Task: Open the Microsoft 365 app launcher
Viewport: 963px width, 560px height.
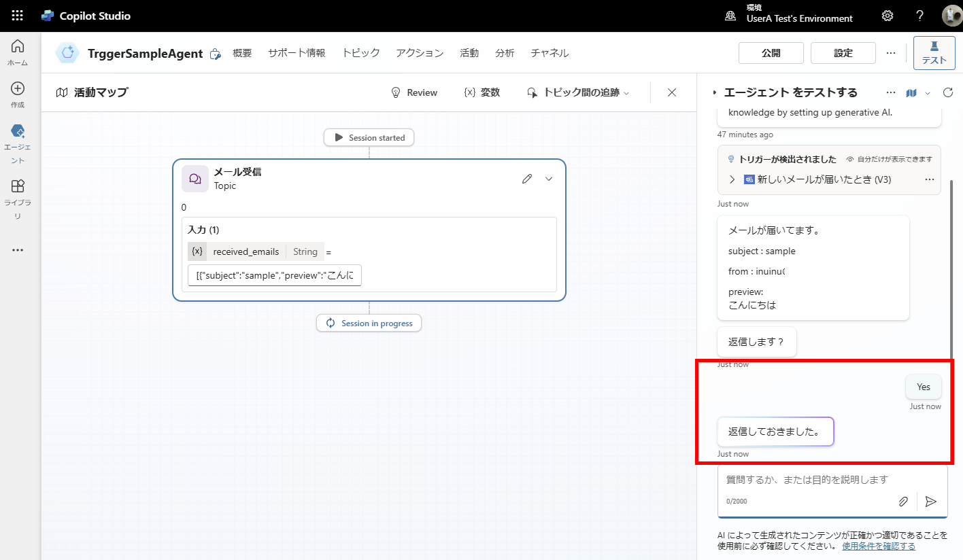Action: 16,15
